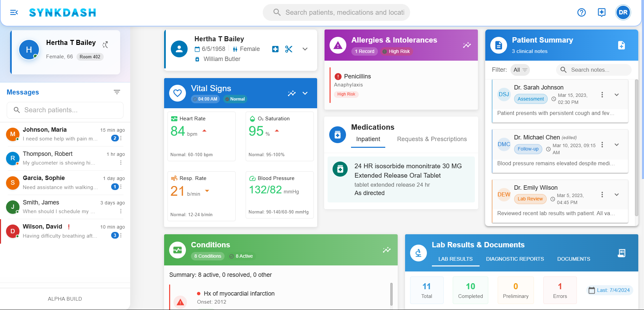The height and width of the screenshot is (310, 644).
Task: Open more options for Dr. Emily Wilson note
Action: tap(602, 195)
